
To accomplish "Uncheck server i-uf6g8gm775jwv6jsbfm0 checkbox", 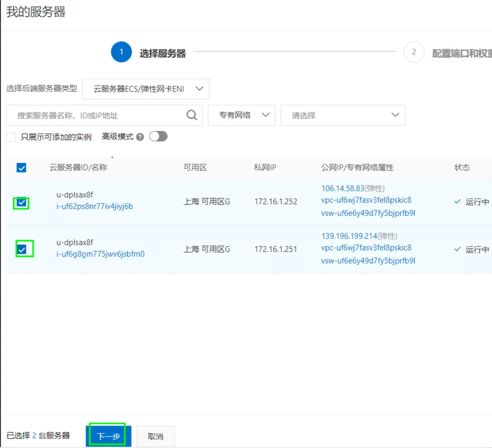I will pos(22,249).
